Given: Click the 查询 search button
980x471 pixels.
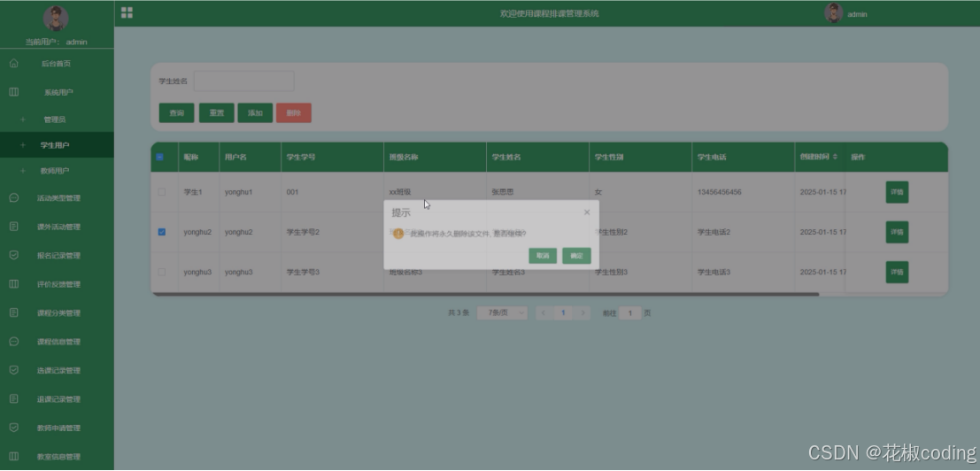Looking at the screenshot, I should click(176, 113).
